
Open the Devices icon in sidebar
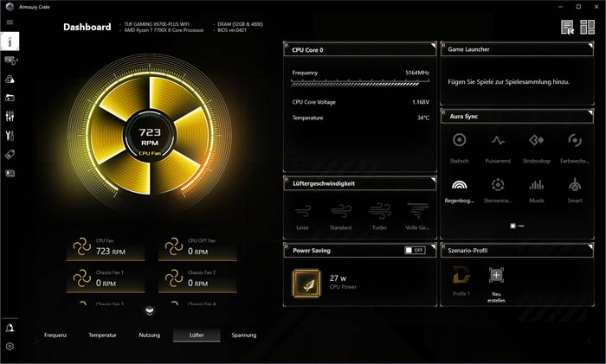10,61
